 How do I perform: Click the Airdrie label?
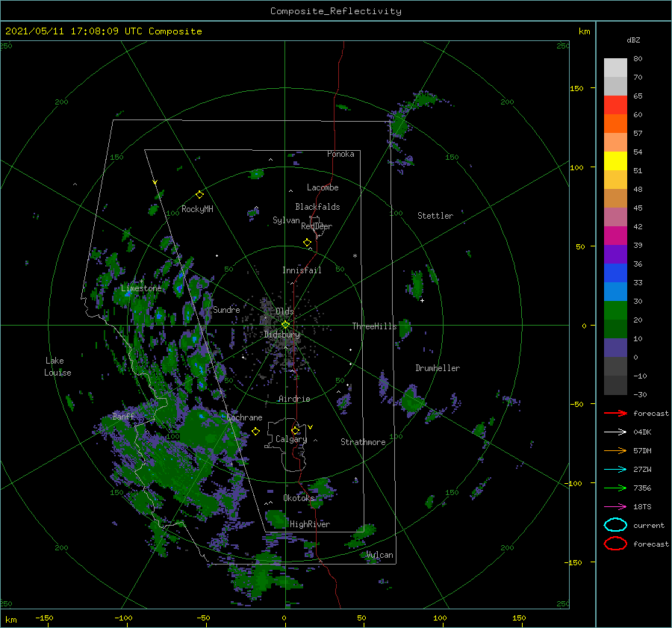[x=294, y=399]
